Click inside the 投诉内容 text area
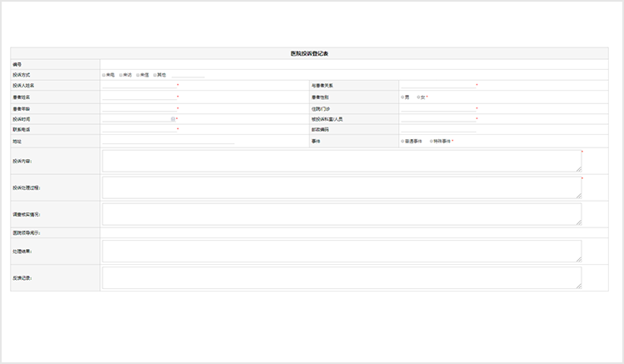Screen dimensions: 624x364 (x=342, y=161)
